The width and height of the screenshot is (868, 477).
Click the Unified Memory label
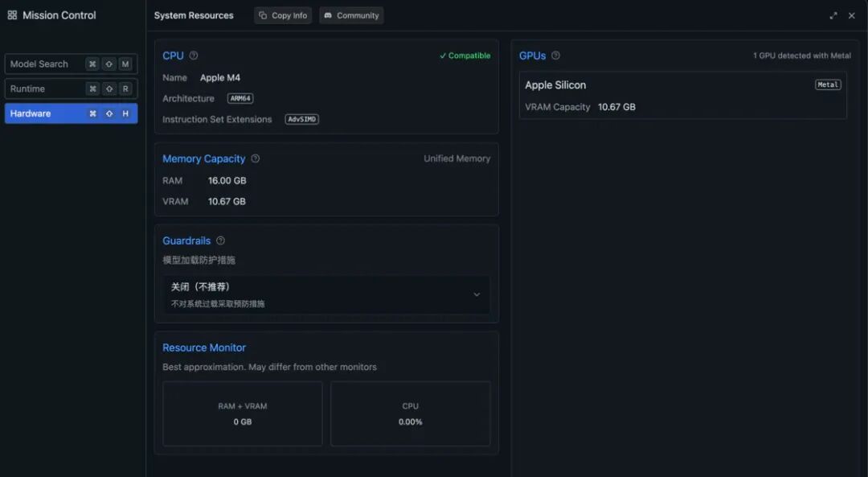(x=457, y=158)
